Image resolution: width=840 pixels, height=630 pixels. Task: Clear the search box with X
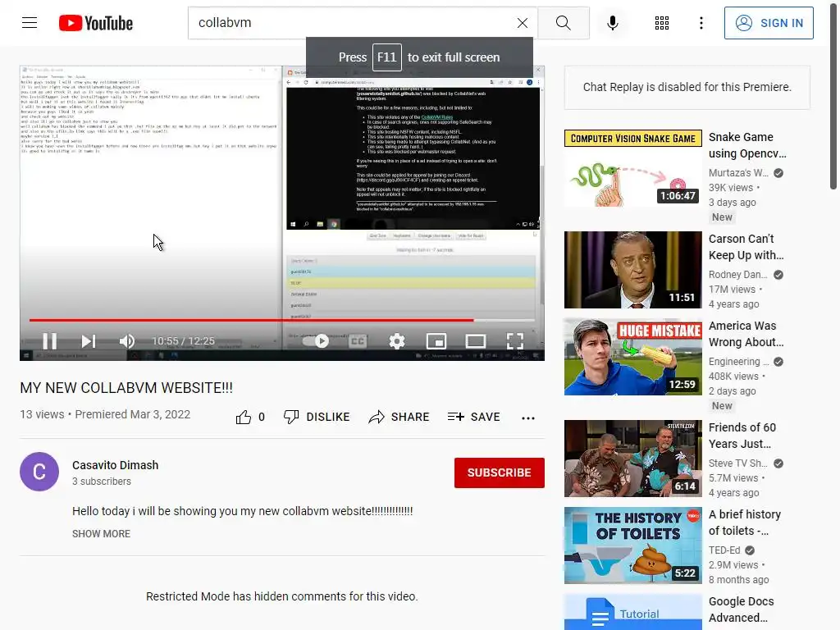[523, 23]
